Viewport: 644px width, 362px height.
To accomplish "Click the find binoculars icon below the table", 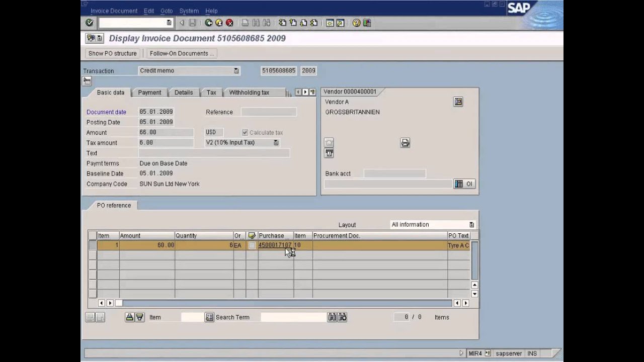I will coord(332,317).
